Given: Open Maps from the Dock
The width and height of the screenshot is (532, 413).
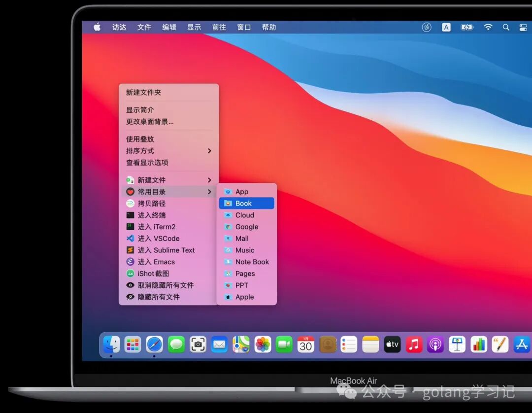Looking at the screenshot, I should 241,345.
